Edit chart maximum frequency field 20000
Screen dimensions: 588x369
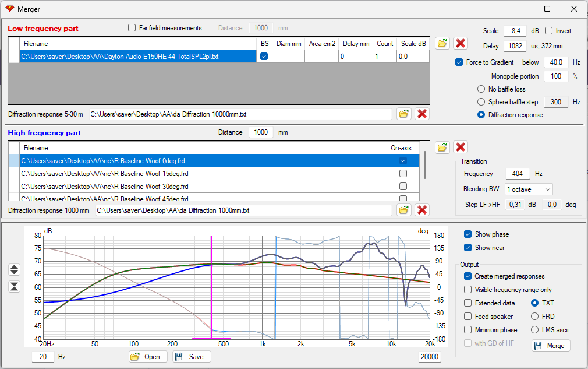point(430,357)
